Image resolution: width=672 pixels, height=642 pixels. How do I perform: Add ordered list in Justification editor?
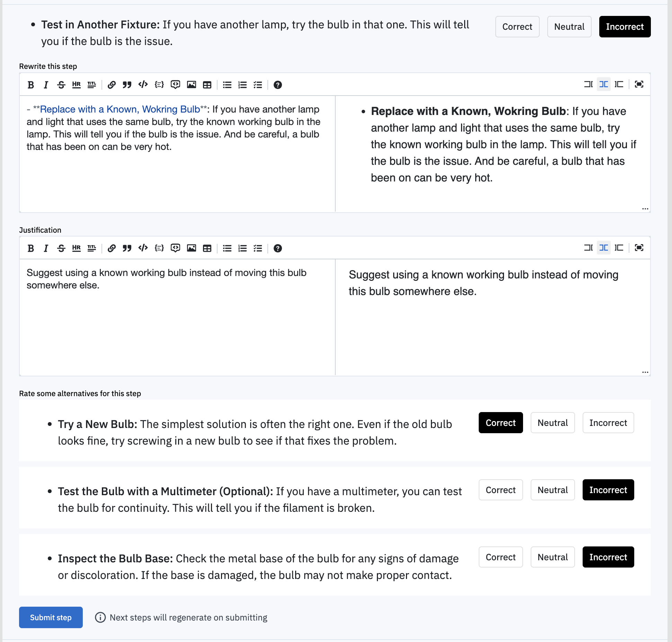pos(242,248)
